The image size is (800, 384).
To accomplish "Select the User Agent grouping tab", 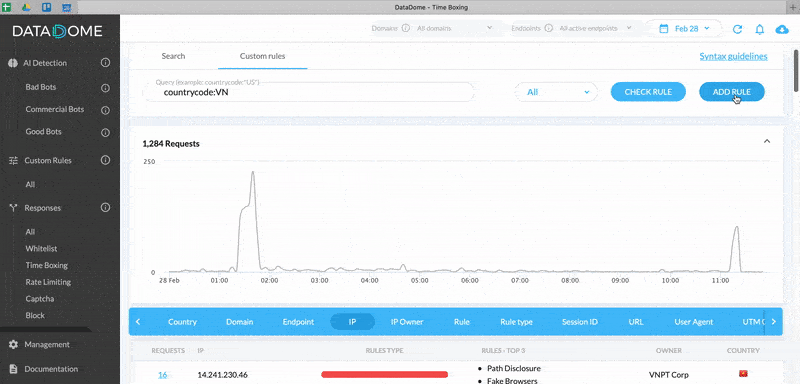I will pos(694,322).
